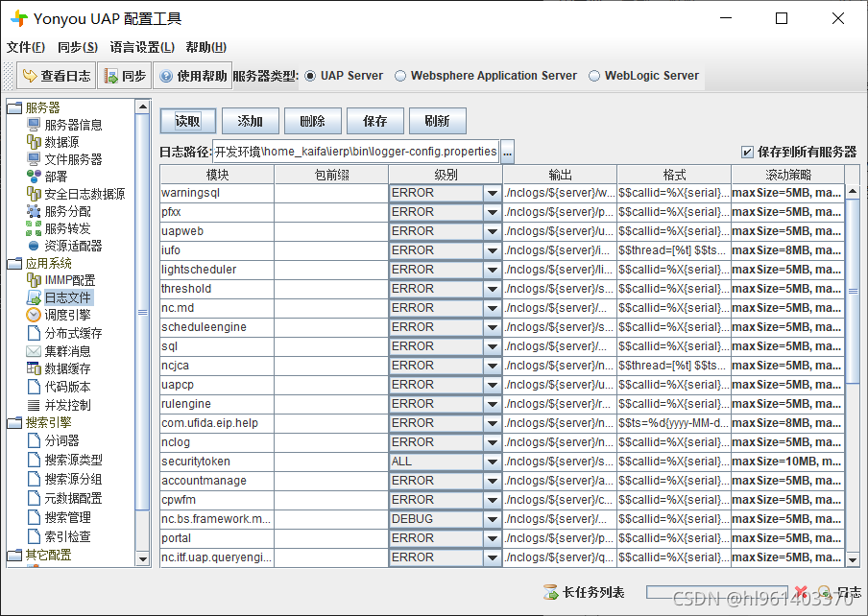Select IMMP配置 tree icon

tap(34, 280)
